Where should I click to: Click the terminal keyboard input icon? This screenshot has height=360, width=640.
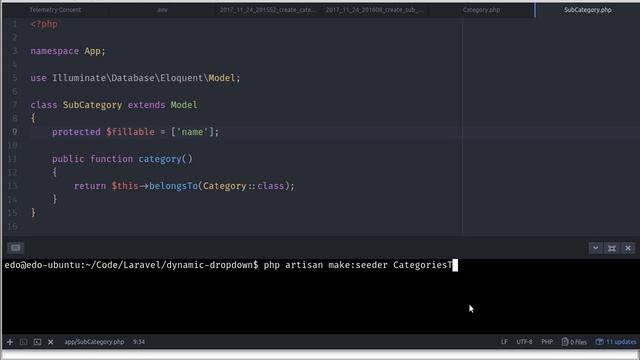(x=16, y=248)
